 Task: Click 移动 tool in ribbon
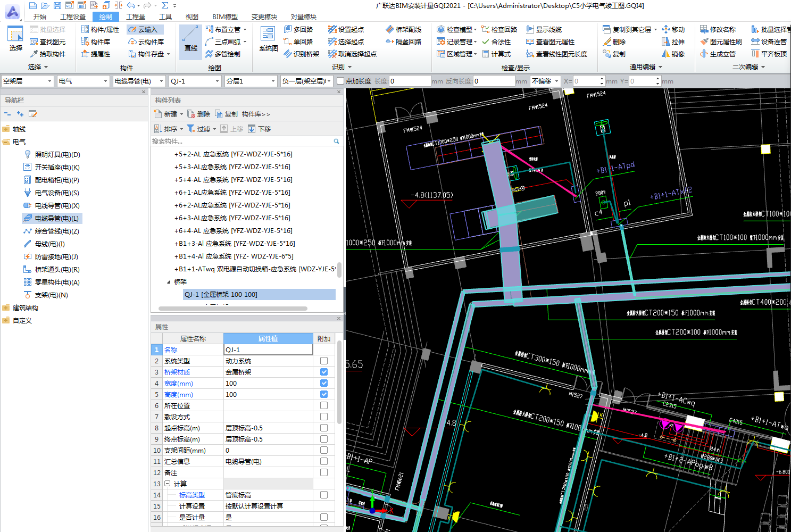coord(673,29)
